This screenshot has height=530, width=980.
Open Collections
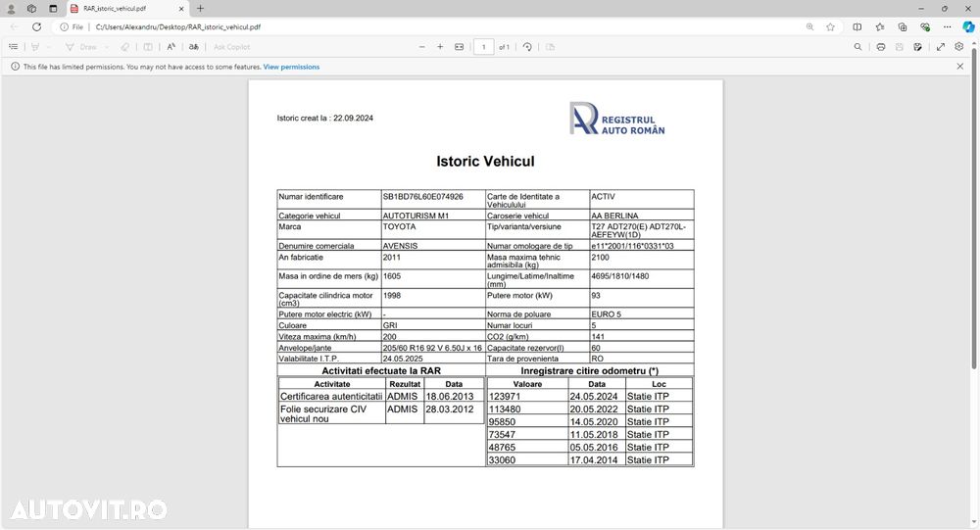pyautogui.click(x=903, y=26)
